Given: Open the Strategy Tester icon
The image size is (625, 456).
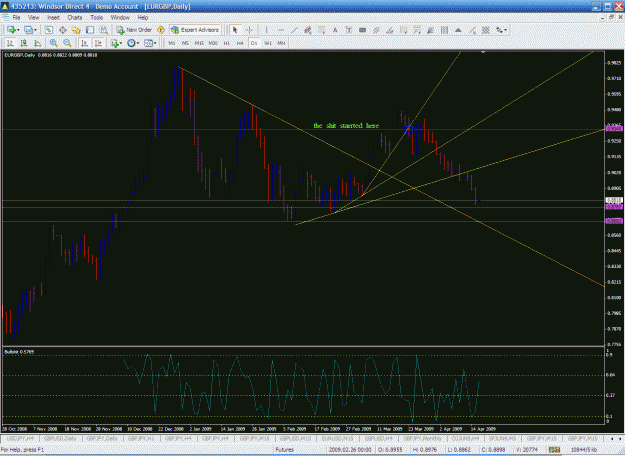Looking at the screenshot, I should coord(104,30).
